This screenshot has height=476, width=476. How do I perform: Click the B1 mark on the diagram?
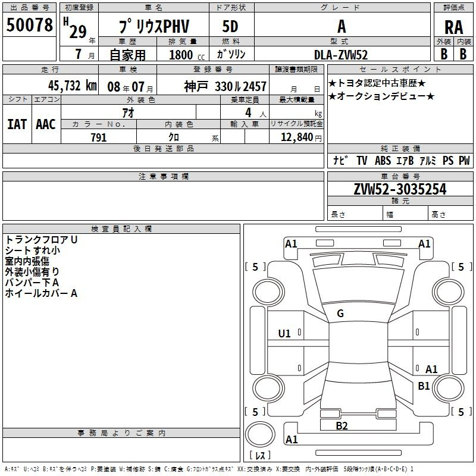click(x=424, y=386)
